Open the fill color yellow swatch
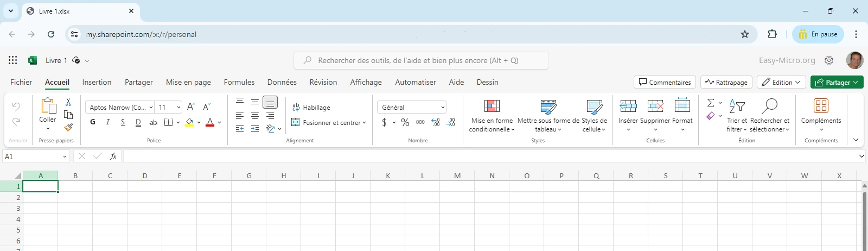The width and height of the screenshot is (868, 251). tap(189, 123)
